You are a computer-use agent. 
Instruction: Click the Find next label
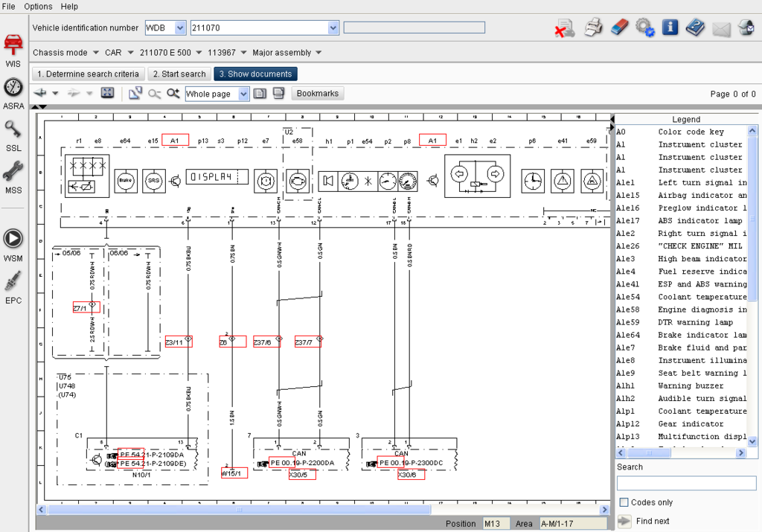(653, 522)
